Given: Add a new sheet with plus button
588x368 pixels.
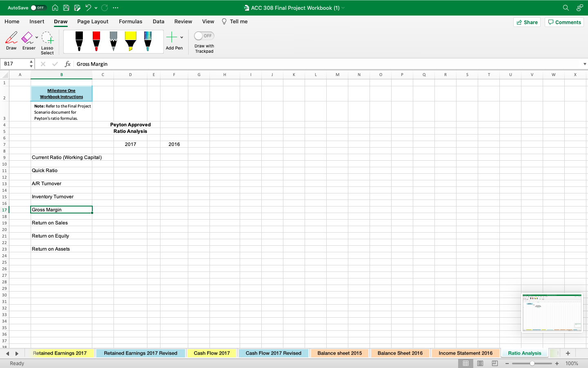Looking at the screenshot, I should [568, 353].
